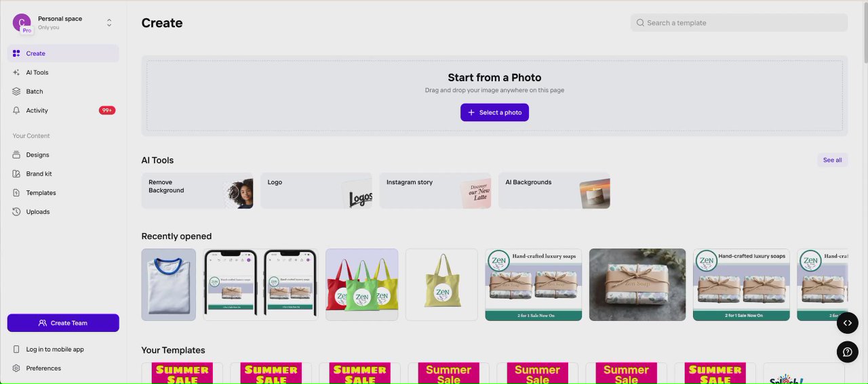868x384 pixels.
Task: Click the code brackets floating icon
Action: tap(848, 323)
